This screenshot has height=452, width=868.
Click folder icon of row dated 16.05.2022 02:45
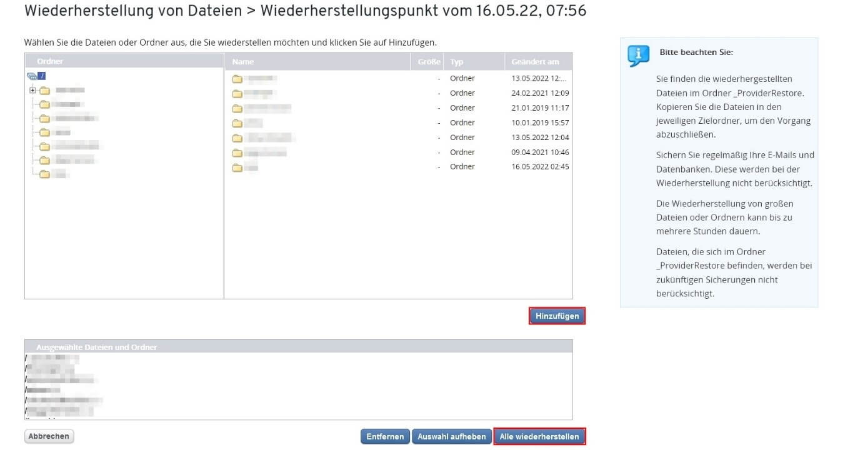[x=237, y=167]
